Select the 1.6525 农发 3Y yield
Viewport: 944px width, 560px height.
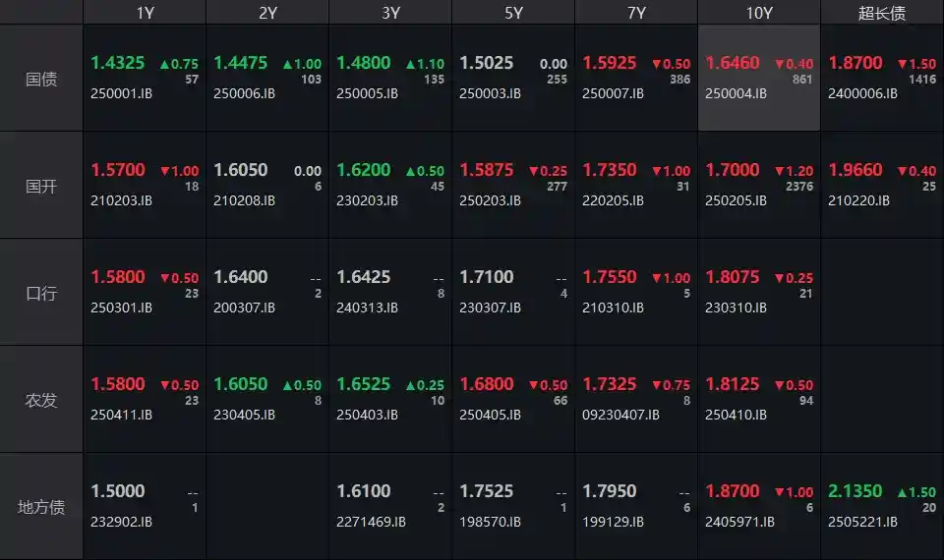coord(364,384)
